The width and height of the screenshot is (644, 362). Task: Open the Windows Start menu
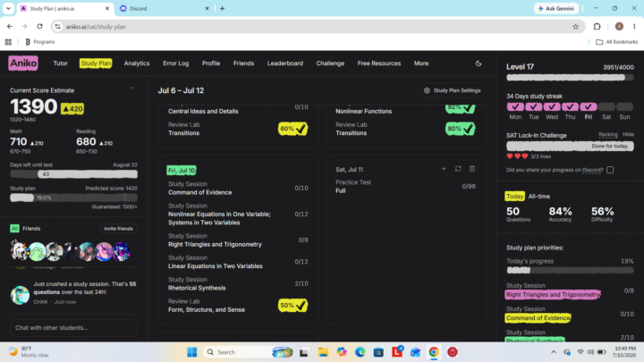[191, 352]
